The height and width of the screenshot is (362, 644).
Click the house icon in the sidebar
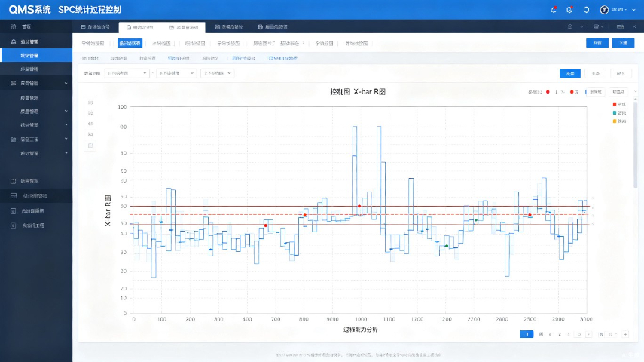click(x=13, y=42)
